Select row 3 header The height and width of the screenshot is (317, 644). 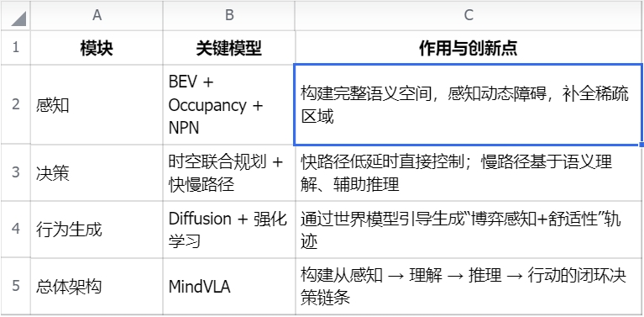pyautogui.click(x=15, y=172)
